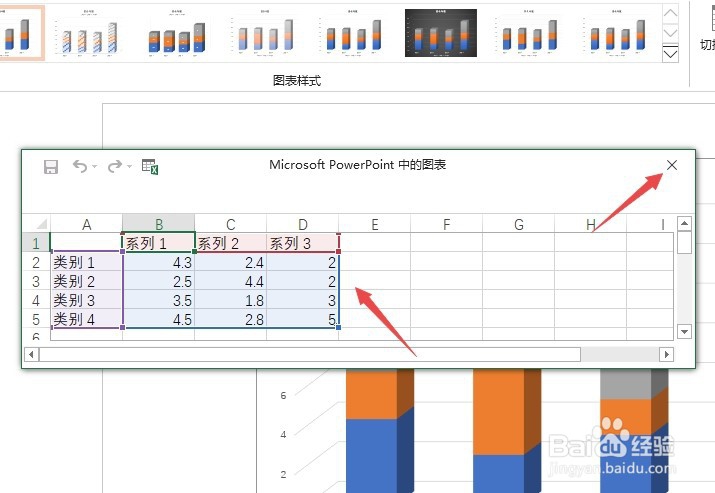This screenshot has width=715, height=493.
Task: Select column E header
Action: pos(375,224)
